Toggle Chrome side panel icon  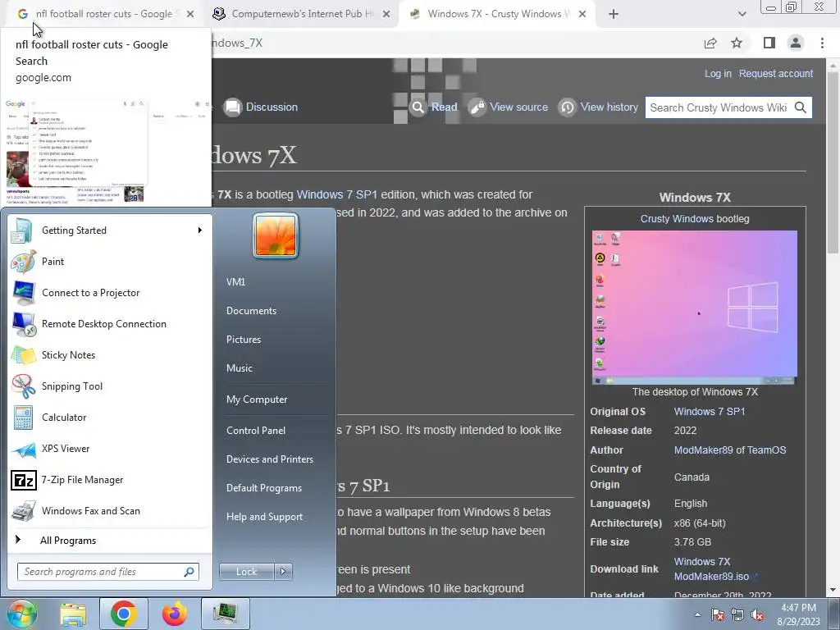(769, 43)
